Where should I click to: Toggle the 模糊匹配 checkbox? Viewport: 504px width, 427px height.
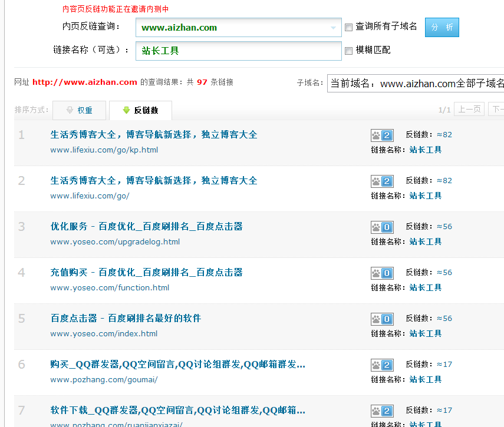pos(348,51)
